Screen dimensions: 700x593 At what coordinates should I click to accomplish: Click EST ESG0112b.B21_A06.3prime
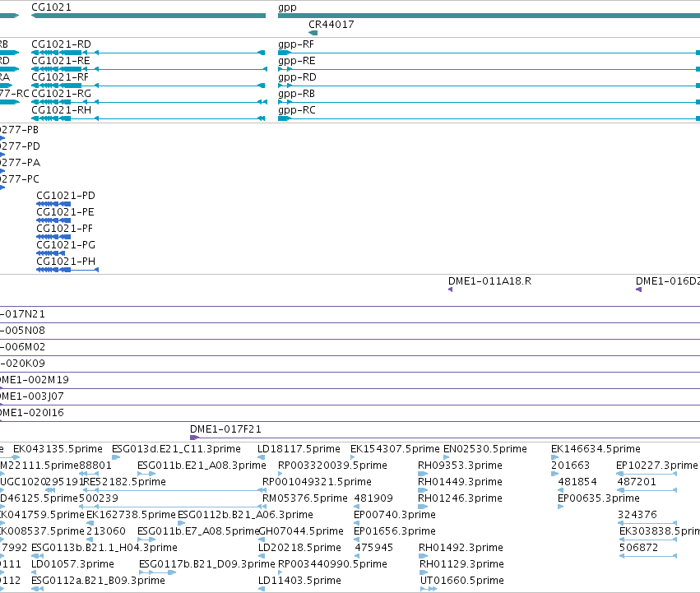[x=245, y=515]
